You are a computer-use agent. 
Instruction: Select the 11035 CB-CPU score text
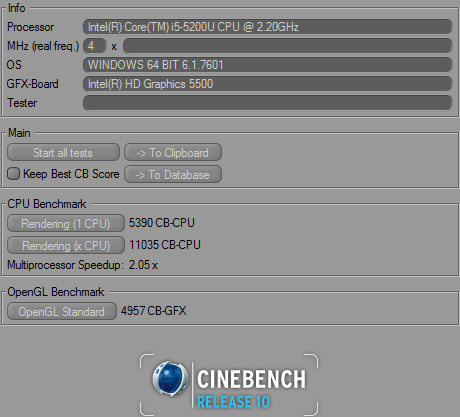pyautogui.click(x=165, y=245)
